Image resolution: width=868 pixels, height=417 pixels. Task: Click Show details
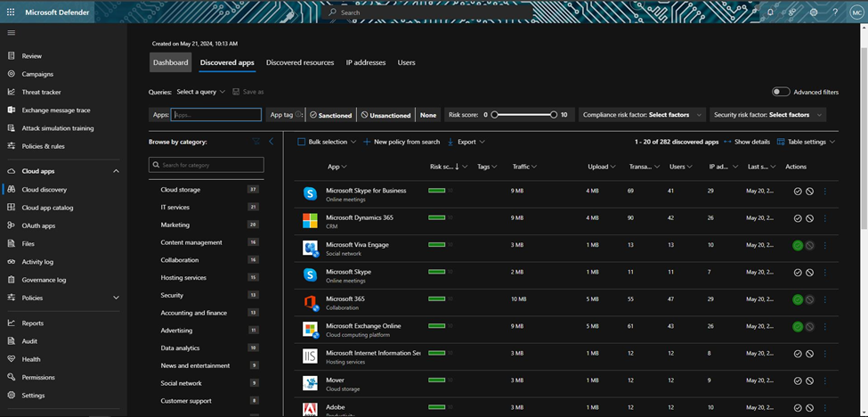[747, 142]
